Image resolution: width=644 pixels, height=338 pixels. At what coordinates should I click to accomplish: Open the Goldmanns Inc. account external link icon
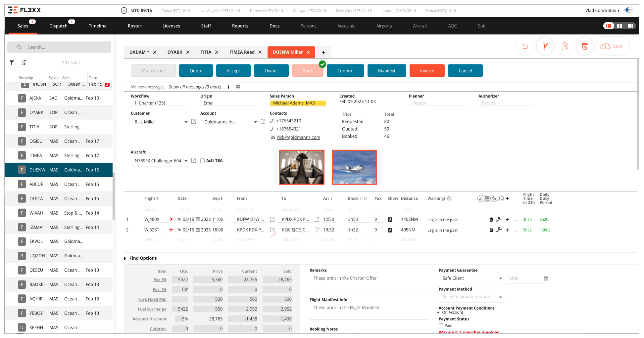pos(263,122)
